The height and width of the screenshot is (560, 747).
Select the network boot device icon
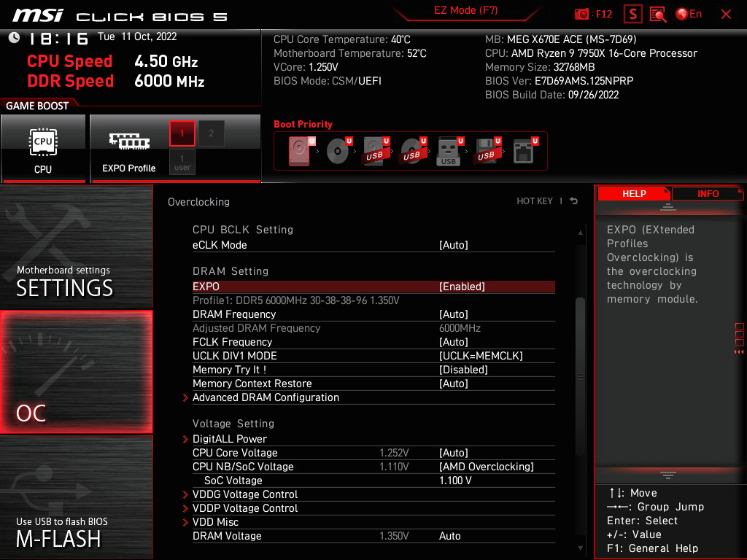coord(525,151)
